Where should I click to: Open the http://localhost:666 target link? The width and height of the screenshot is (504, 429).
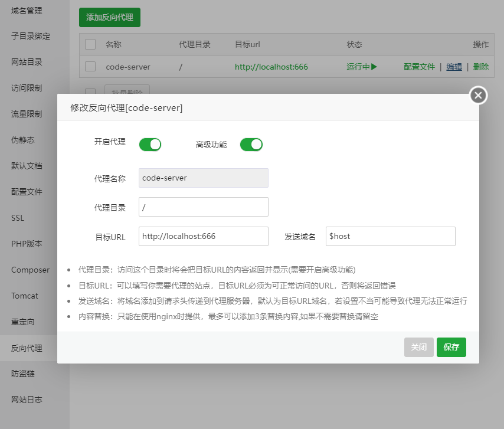tap(271, 67)
